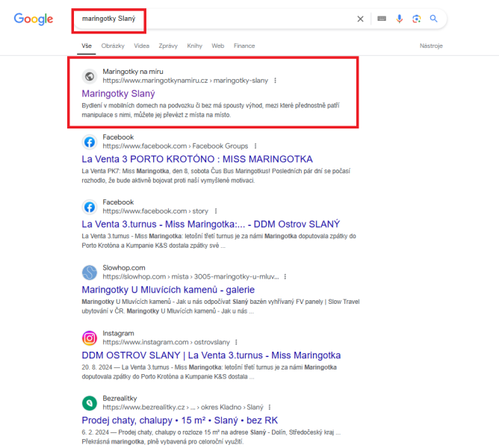
Task: Click the Slowhop.com favicon
Action: 90,273
